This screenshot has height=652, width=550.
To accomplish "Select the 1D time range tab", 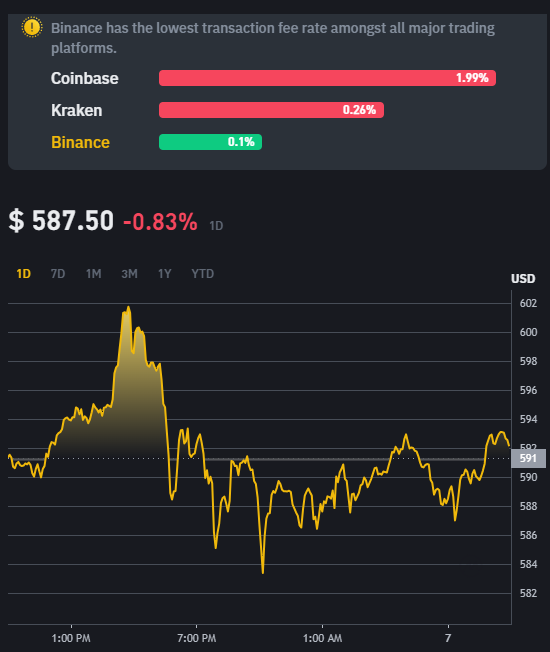I will pyautogui.click(x=24, y=274).
